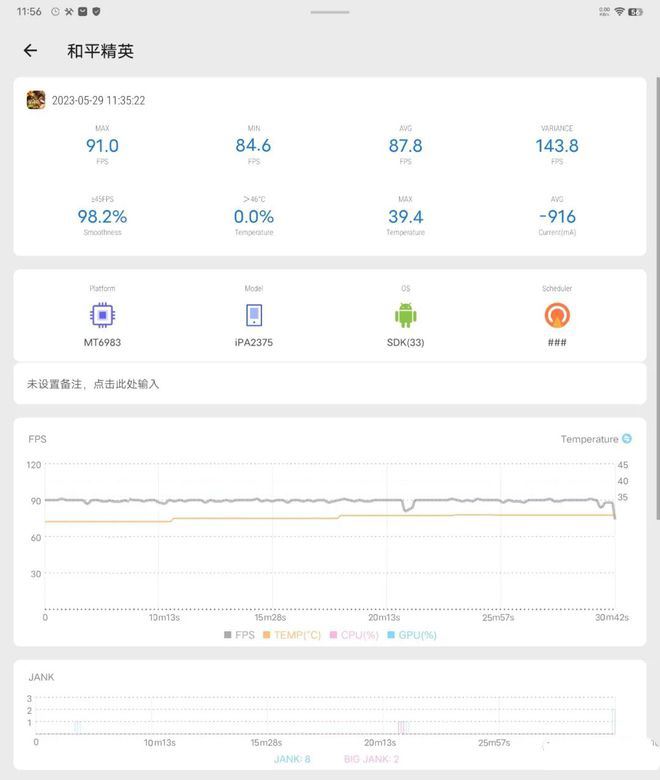The image size is (660, 780).
Task: Open the Wi-Fi status icon
Action: (619, 11)
